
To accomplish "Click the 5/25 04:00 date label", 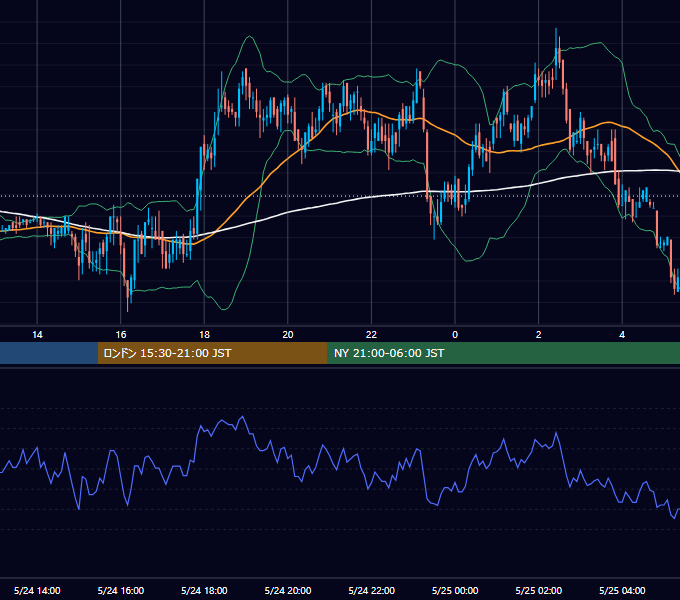I will click(x=622, y=590).
